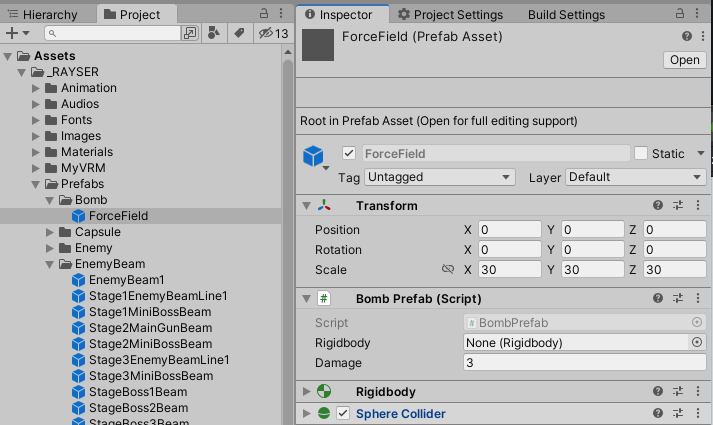Open Transform presets icon
The height and width of the screenshot is (425, 713).
click(x=678, y=205)
